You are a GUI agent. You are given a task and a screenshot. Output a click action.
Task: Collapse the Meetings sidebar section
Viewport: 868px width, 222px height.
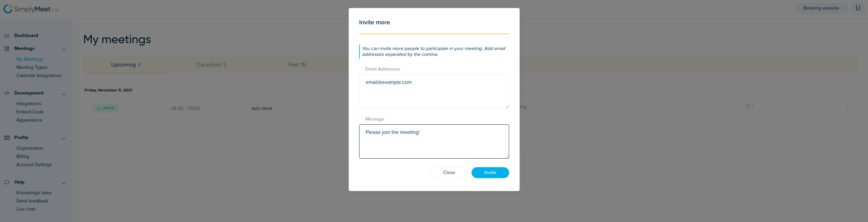point(64,49)
